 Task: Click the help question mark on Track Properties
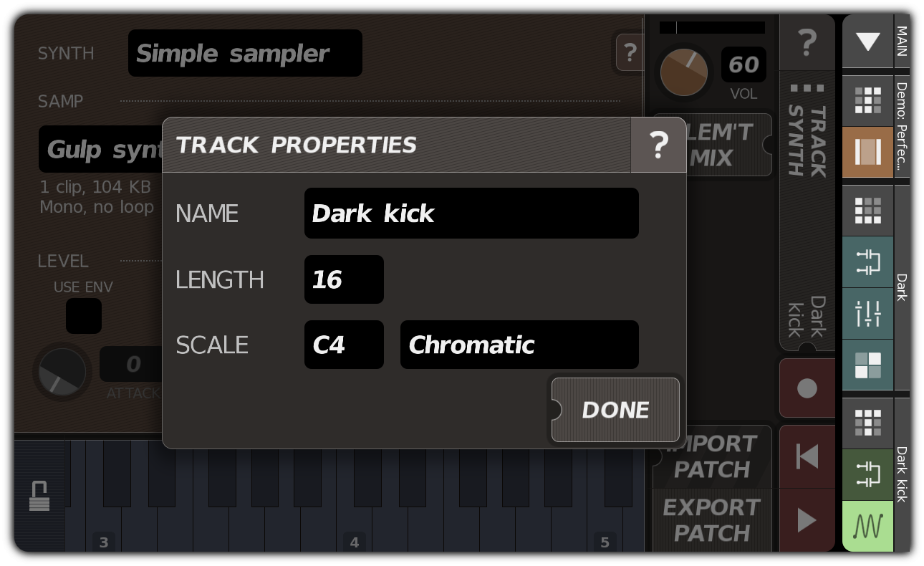[658, 145]
